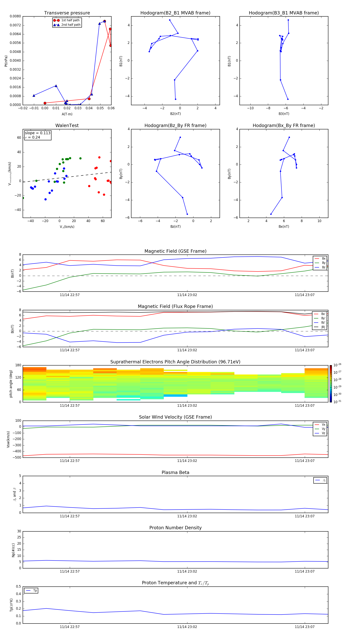This screenshot has height=644, width=351.
Task: Click the "B2(nT)" x-axis label
Action: 175,114
